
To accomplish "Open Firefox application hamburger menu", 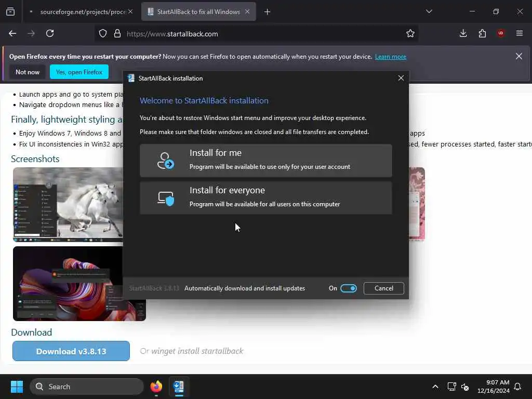I will pyautogui.click(x=520, y=33).
